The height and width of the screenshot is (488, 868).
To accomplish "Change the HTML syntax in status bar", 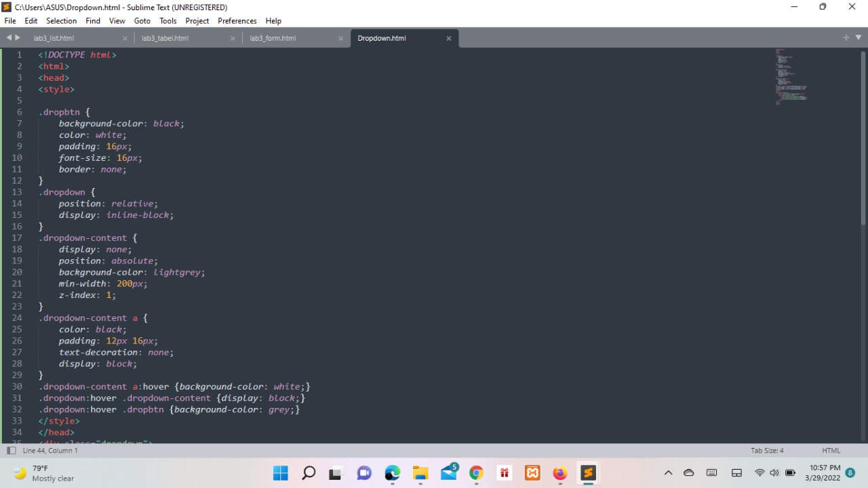I will [831, 451].
